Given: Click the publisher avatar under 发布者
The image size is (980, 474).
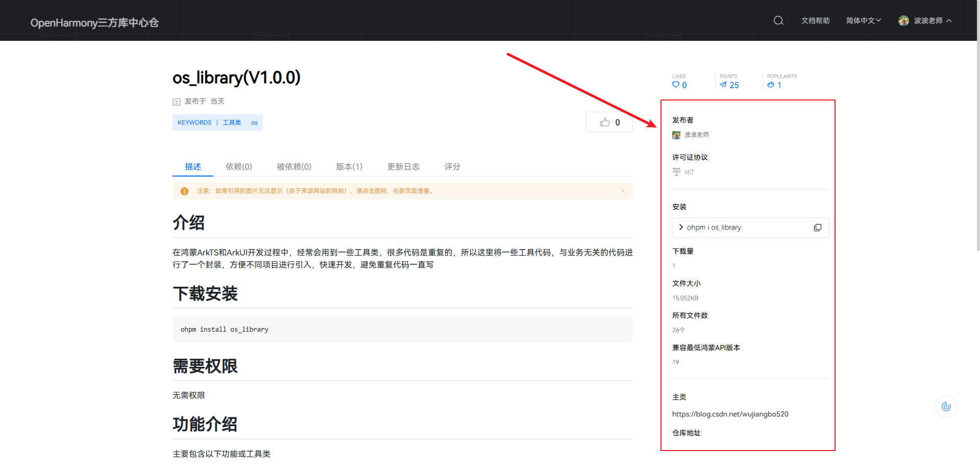Looking at the screenshot, I should click(x=676, y=135).
